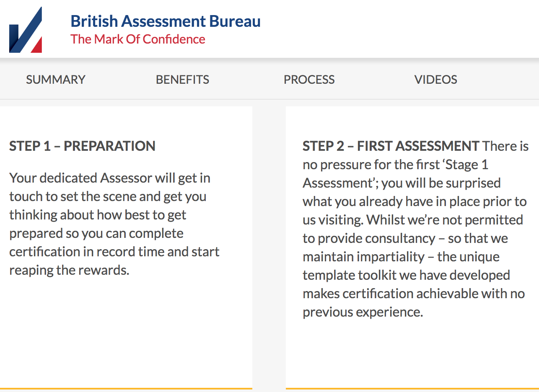
Task: Click 'provide consultancy' text in Step 2
Action: point(377,239)
